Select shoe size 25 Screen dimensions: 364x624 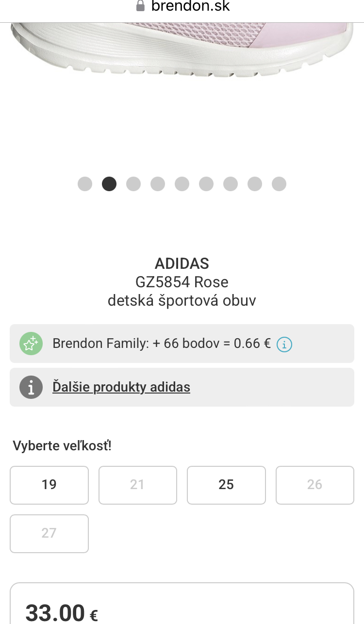click(x=226, y=485)
